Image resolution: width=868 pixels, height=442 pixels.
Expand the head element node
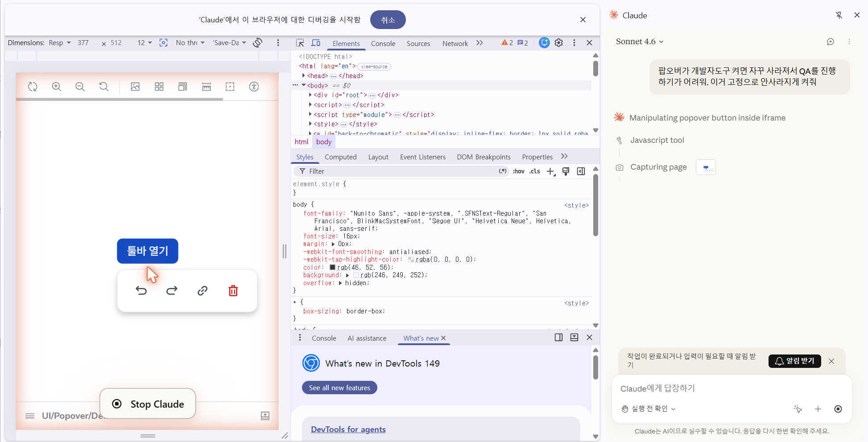304,75
